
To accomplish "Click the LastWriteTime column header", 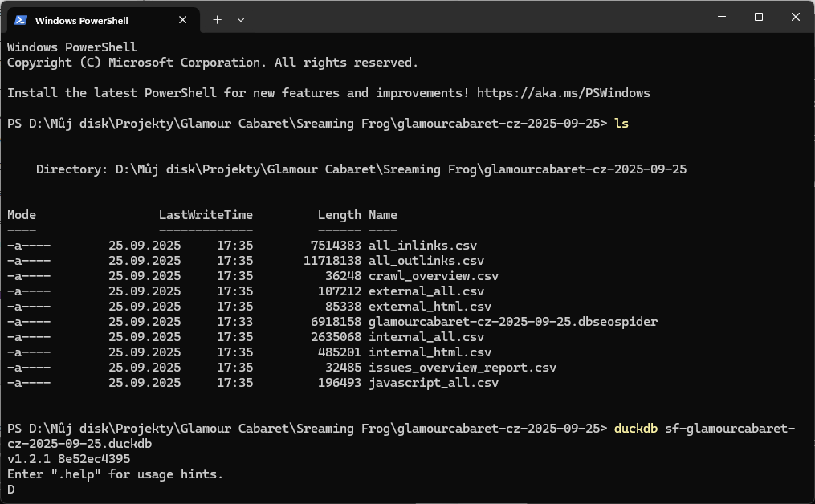I will point(206,215).
